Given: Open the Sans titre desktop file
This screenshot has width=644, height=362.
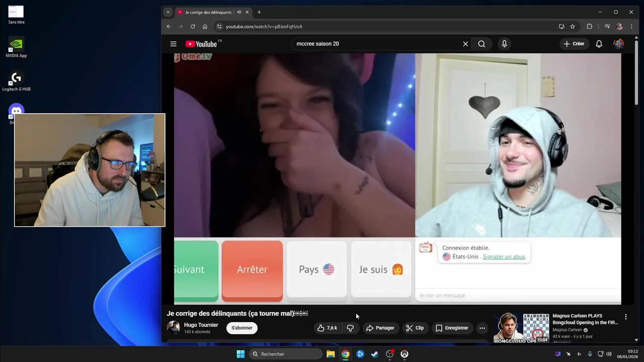Looking at the screenshot, I should pyautogui.click(x=16, y=15).
